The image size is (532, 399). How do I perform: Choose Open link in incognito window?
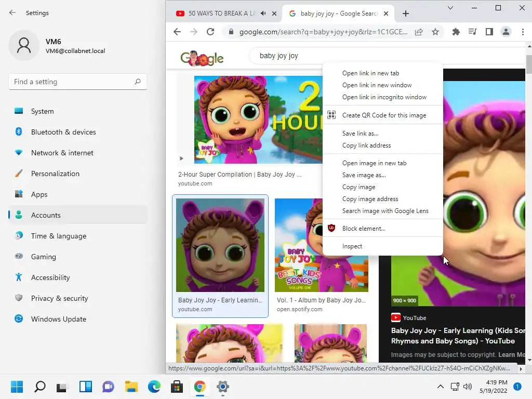coord(383,97)
